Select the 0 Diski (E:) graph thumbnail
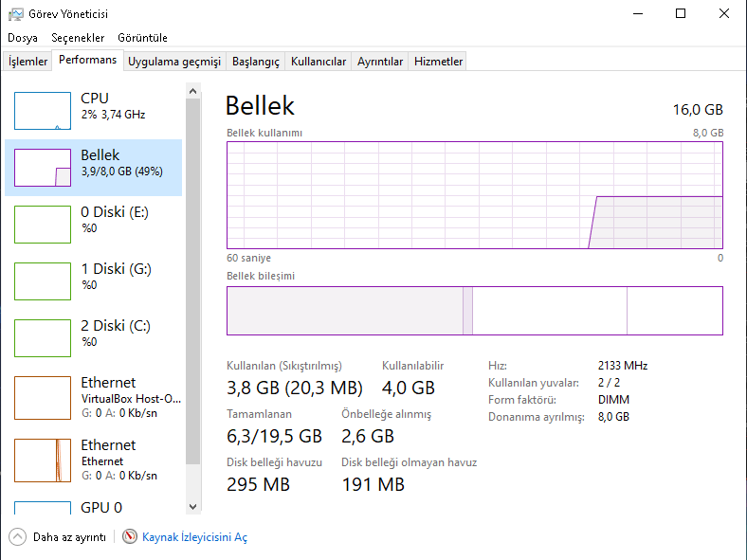 point(43,225)
